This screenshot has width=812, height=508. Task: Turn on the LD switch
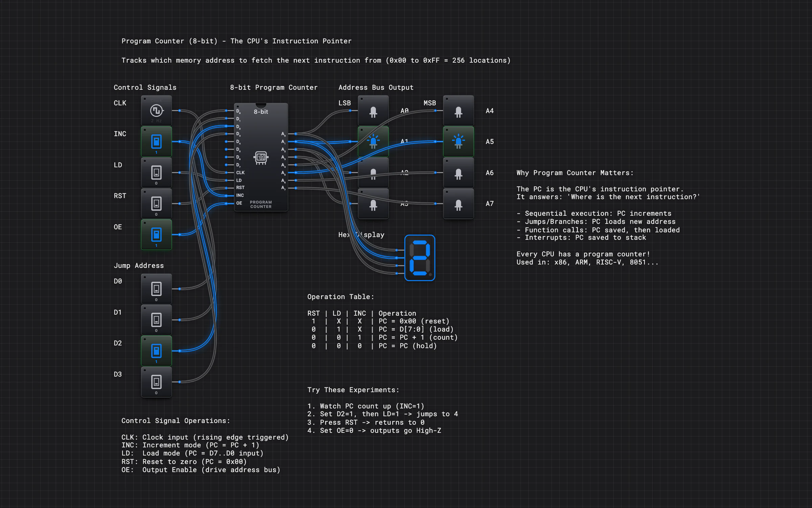tap(156, 173)
